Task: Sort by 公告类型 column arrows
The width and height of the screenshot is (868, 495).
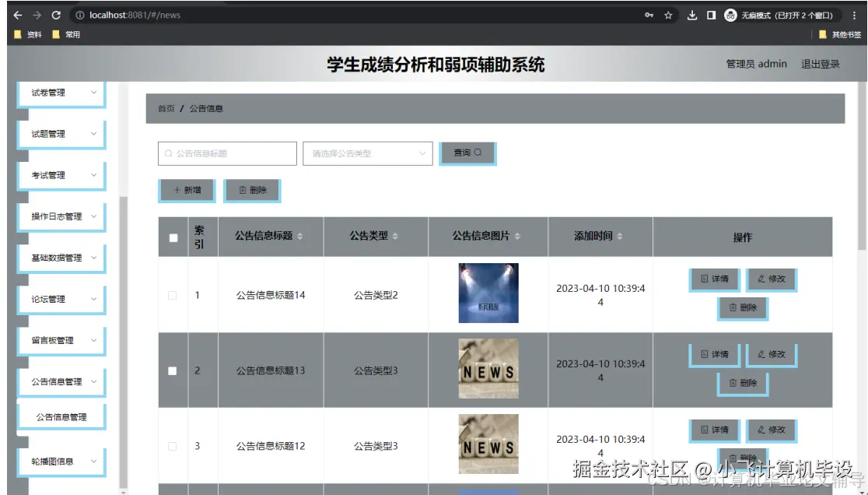Action: click(395, 236)
